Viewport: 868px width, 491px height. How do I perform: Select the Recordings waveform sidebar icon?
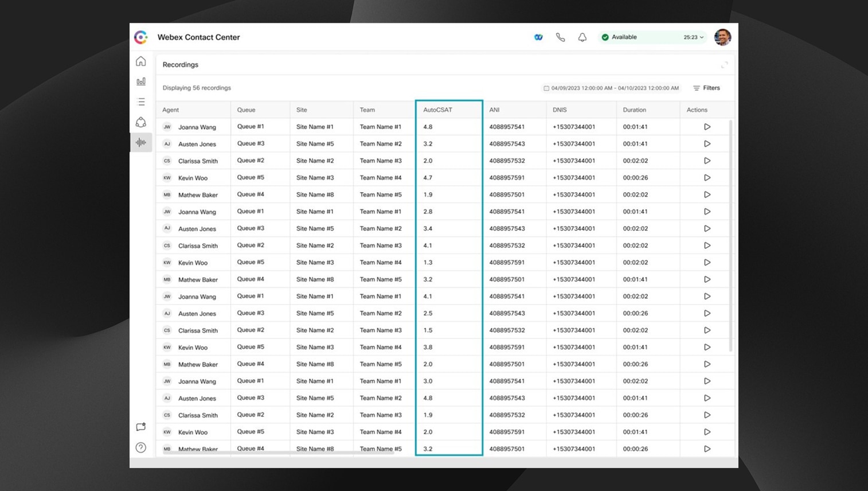tap(141, 142)
